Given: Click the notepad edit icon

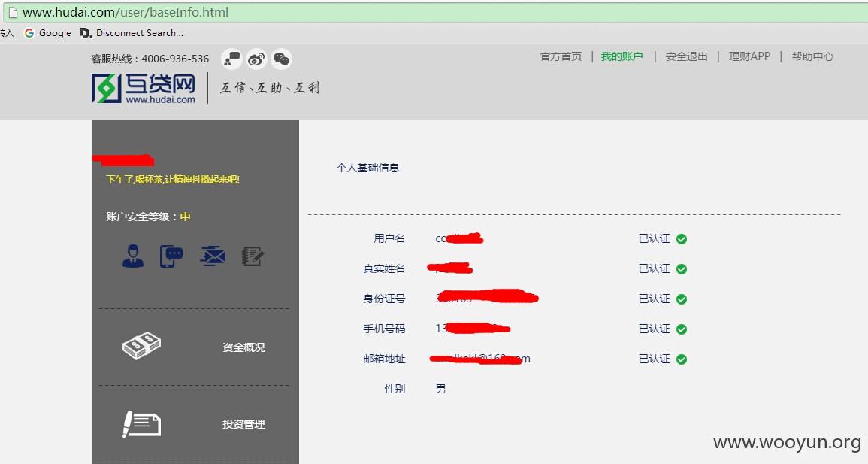Looking at the screenshot, I should [x=253, y=256].
